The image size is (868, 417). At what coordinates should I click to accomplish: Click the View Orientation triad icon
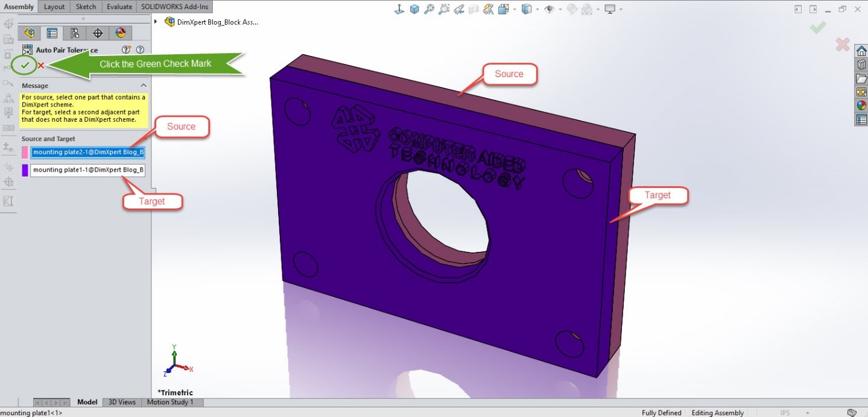pos(399,9)
